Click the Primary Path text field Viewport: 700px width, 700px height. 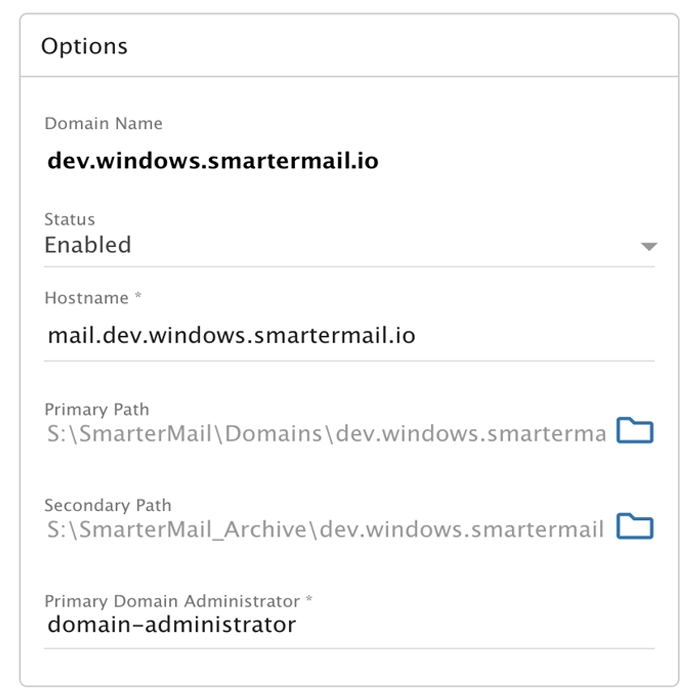tap(327, 433)
